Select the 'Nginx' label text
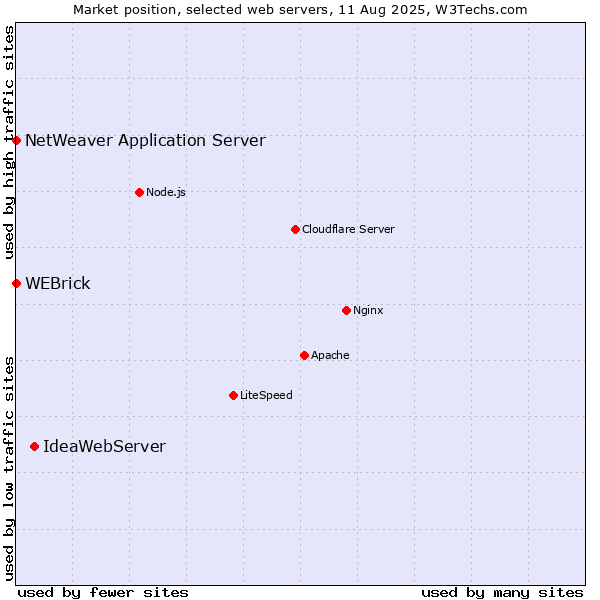Viewport: 600px width, 600px height. pyautogui.click(x=368, y=310)
